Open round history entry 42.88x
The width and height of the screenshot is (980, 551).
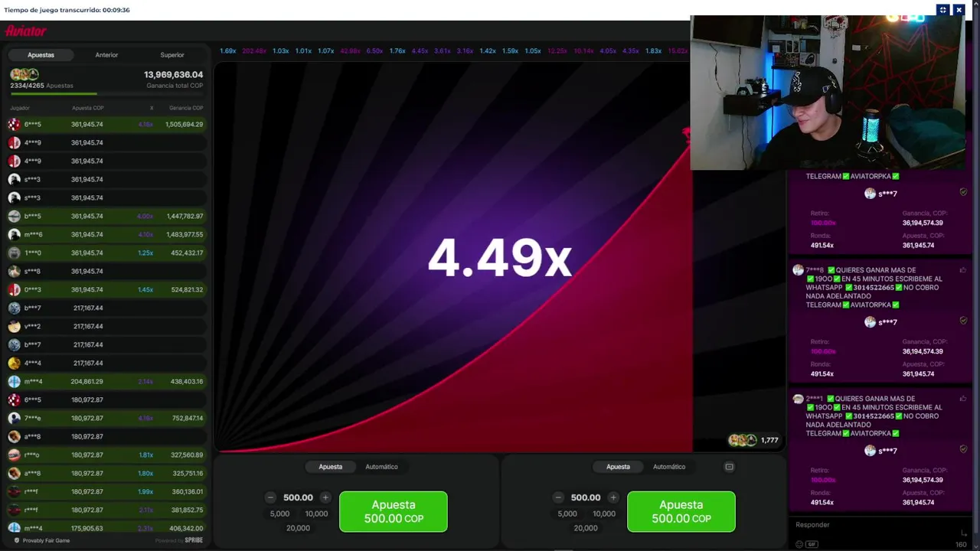pyautogui.click(x=351, y=51)
